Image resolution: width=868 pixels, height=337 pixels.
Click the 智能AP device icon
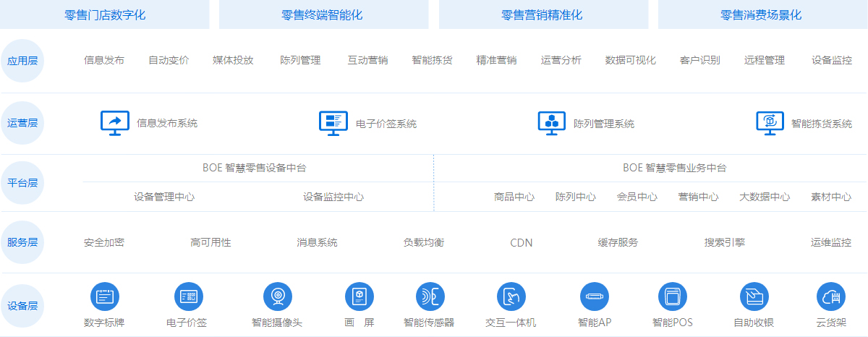[595, 297]
